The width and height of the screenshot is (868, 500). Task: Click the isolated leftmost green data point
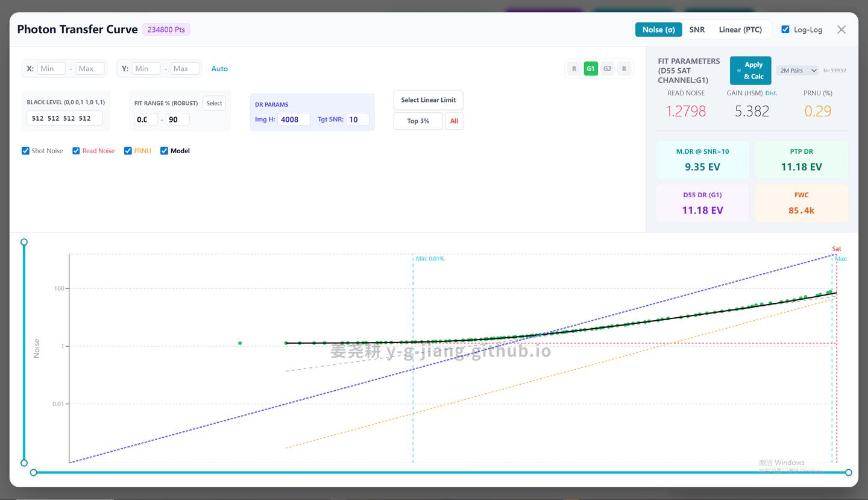[x=240, y=343]
